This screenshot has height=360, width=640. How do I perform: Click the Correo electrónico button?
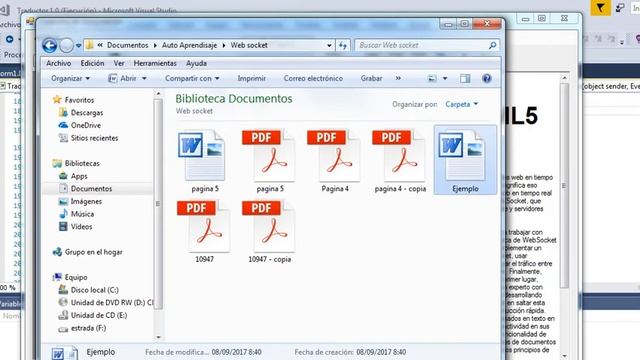[x=313, y=78]
